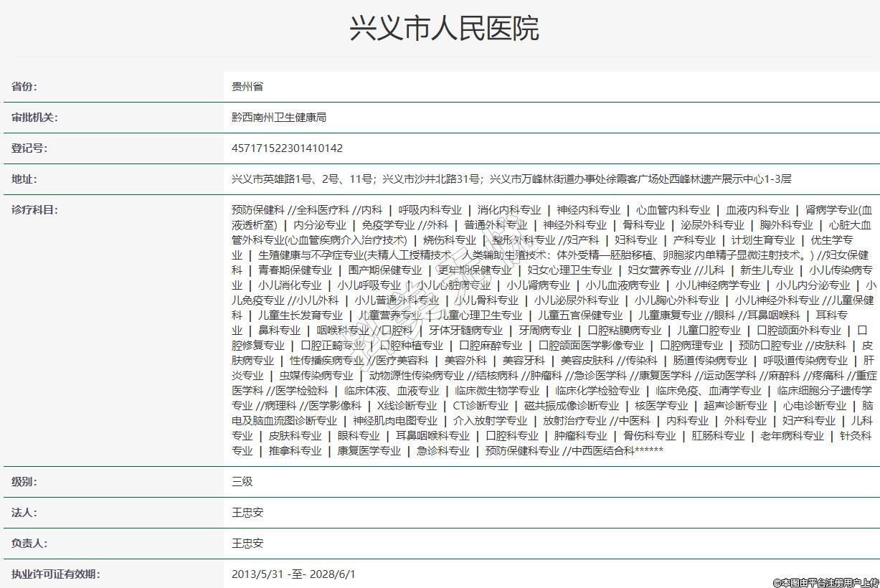
Task: Click 王忠安 in the 法人 row
Action: click(x=247, y=513)
